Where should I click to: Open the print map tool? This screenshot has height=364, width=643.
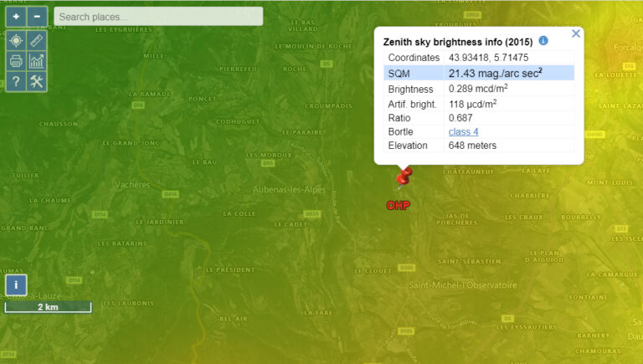point(16,60)
